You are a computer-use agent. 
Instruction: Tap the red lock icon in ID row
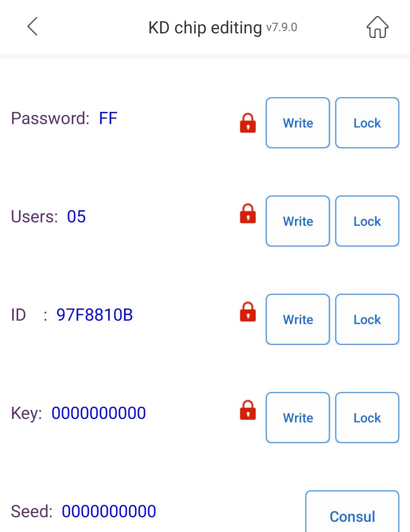tap(248, 312)
